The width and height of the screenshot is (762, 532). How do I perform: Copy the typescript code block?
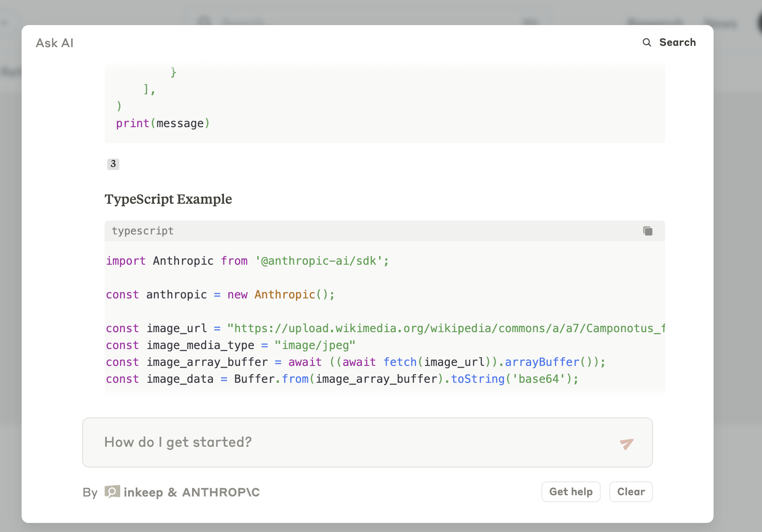point(647,231)
